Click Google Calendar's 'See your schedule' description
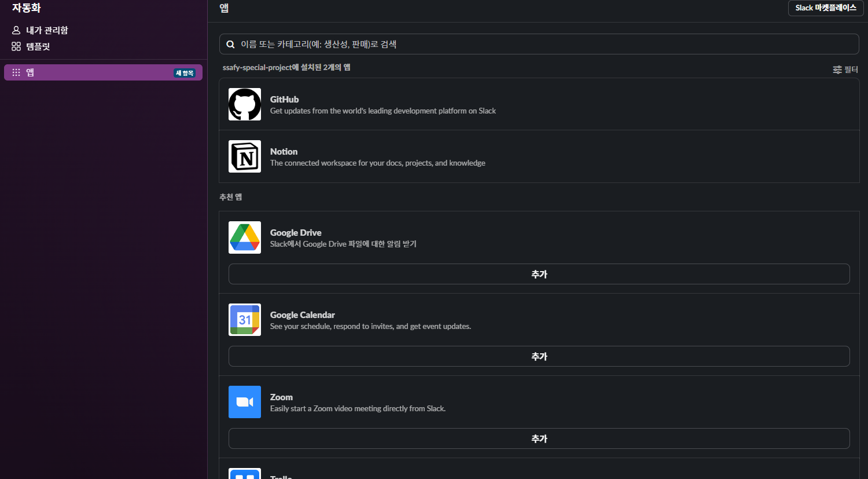The height and width of the screenshot is (479, 868). [370, 327]
